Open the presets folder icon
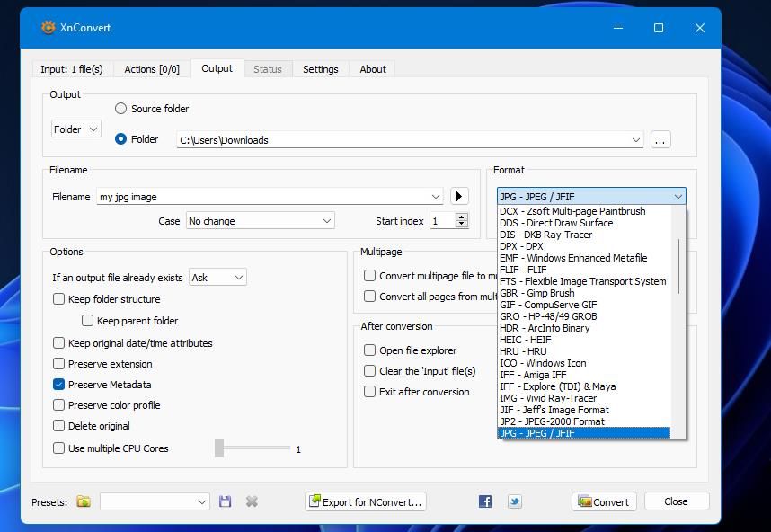The image size is (771, 532). point(84,501)
